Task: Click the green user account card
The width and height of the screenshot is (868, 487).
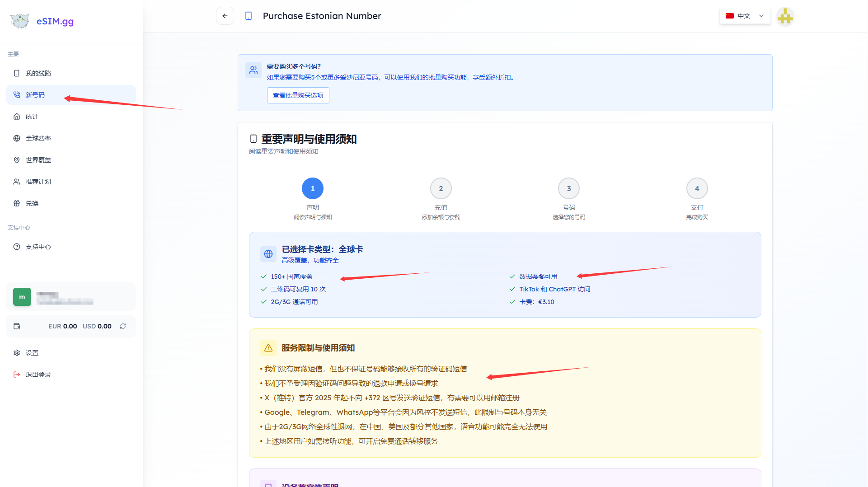Action: coord(71,297)
